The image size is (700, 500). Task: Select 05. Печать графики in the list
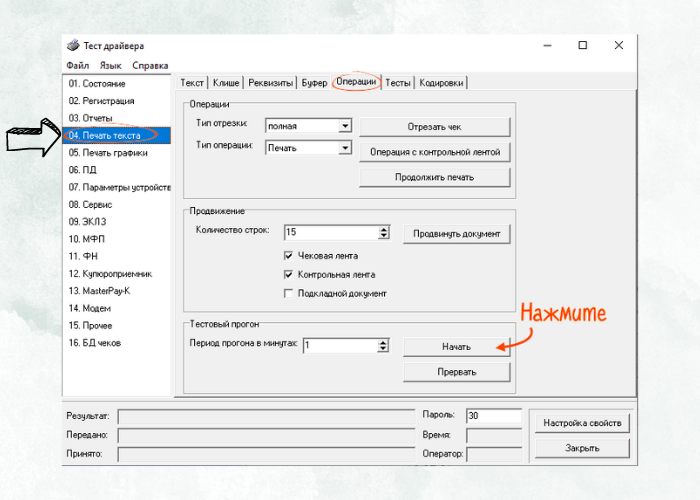tap(117, 153)
